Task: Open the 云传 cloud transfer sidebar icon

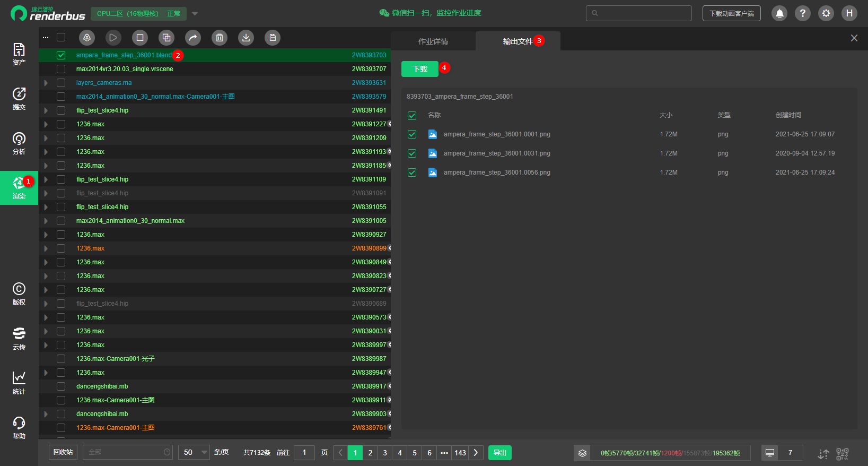Action: [19, 339]
